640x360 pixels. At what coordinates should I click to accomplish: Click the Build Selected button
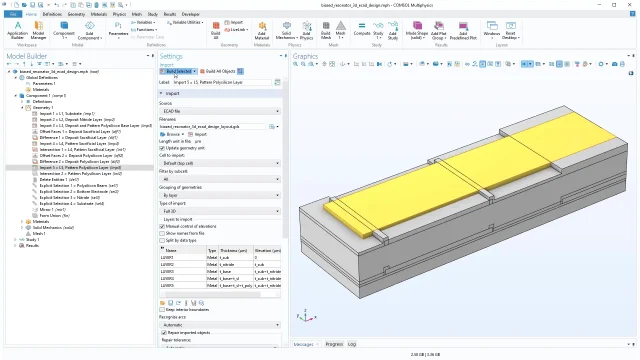178,71
